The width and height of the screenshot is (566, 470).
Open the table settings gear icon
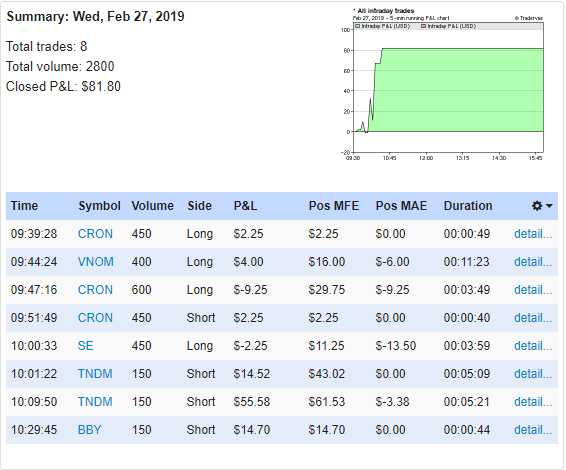tap(537, 206)
